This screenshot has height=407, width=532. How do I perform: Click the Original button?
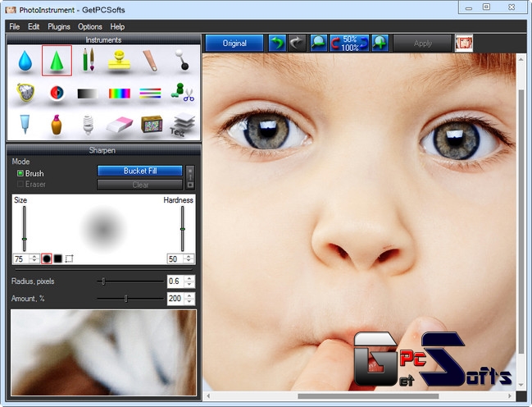[x=234, y=43]
